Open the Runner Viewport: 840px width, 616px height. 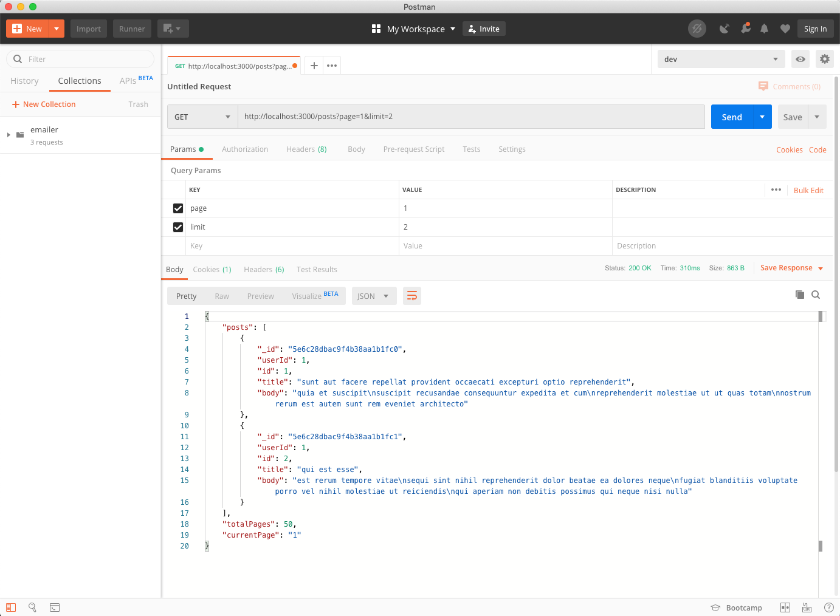pos(132,29)
